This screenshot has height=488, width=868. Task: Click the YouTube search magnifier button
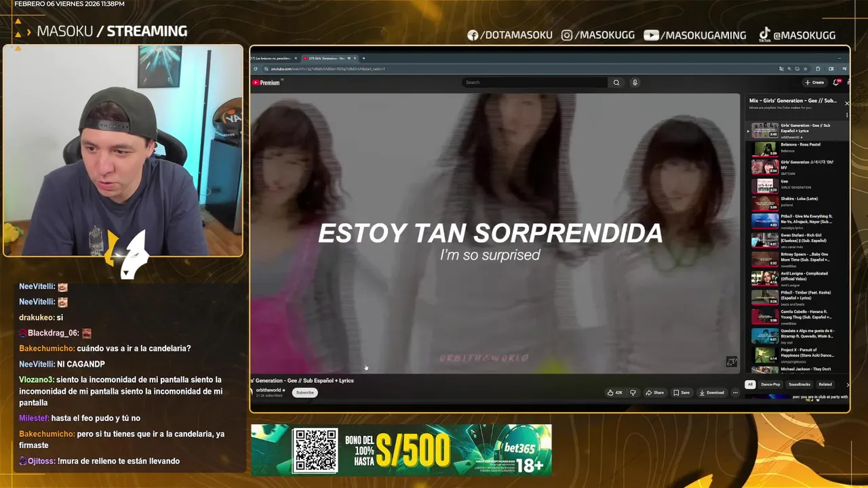616,83
